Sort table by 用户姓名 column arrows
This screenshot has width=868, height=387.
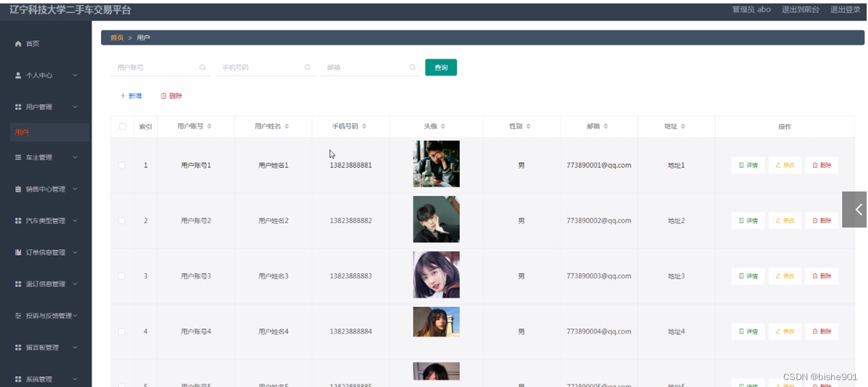point(287,126)
